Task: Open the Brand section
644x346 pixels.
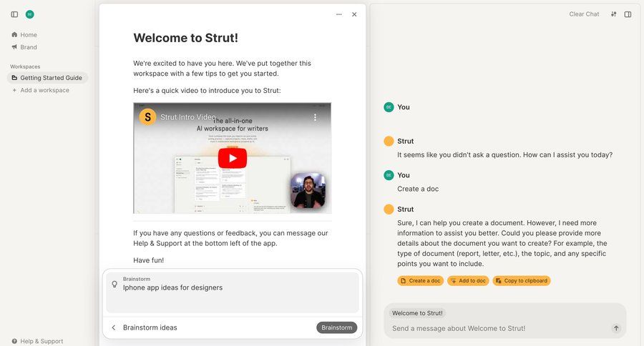Action: pyautogui.click(x=24, y=47)
